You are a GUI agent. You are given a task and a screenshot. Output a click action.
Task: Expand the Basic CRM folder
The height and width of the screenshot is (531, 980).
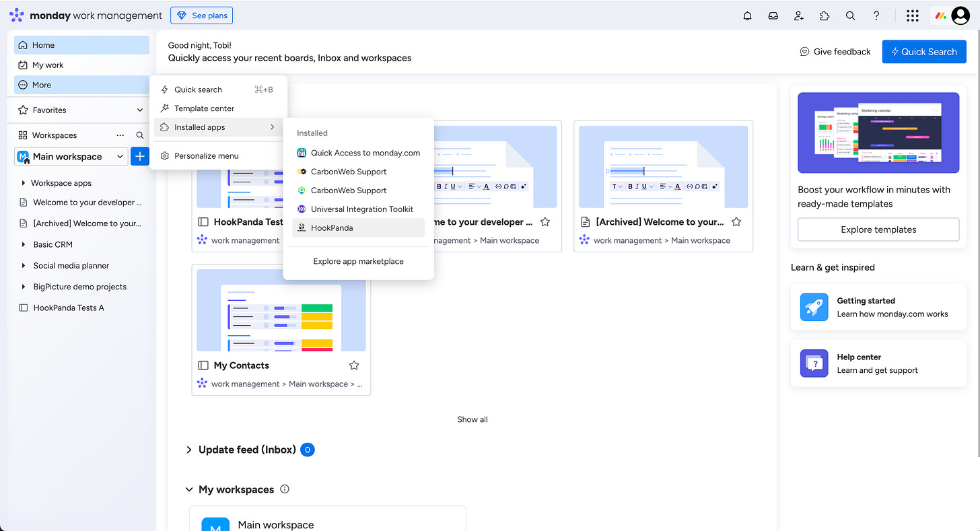[24, 244]
